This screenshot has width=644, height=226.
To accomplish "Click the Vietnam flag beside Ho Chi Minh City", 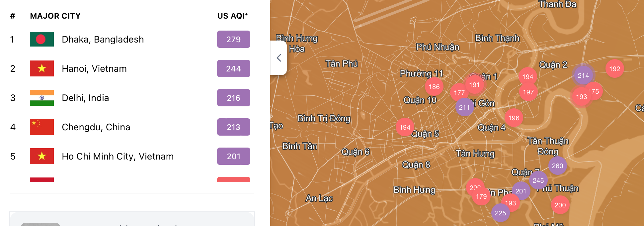I will coord(42,156).
